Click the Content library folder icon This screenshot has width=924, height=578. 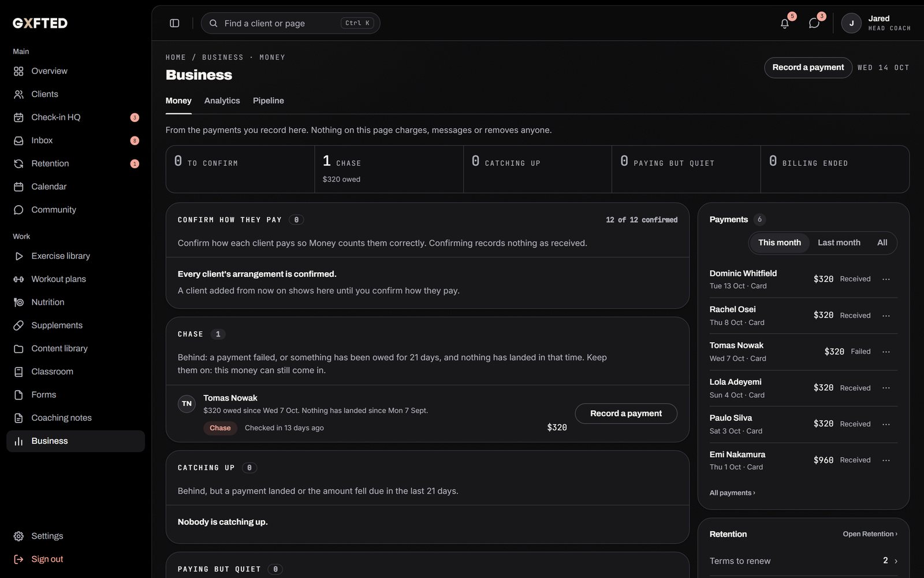[x=18, y=349]
